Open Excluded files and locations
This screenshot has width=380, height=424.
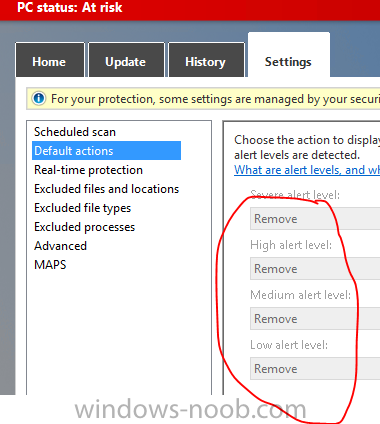pos(106,189)
